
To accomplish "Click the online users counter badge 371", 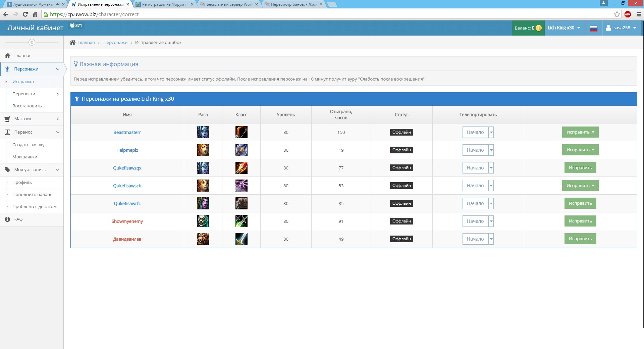I will pos(76,26).
